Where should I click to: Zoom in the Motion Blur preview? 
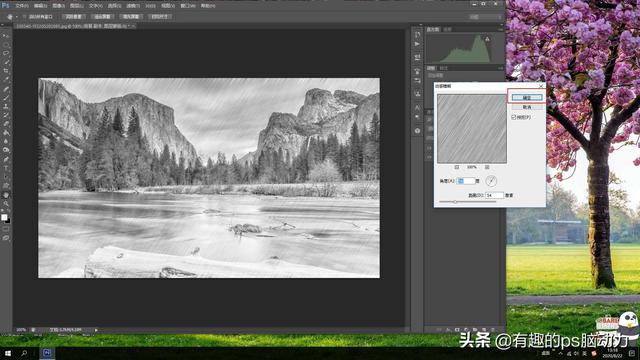(x=487, y=167)
